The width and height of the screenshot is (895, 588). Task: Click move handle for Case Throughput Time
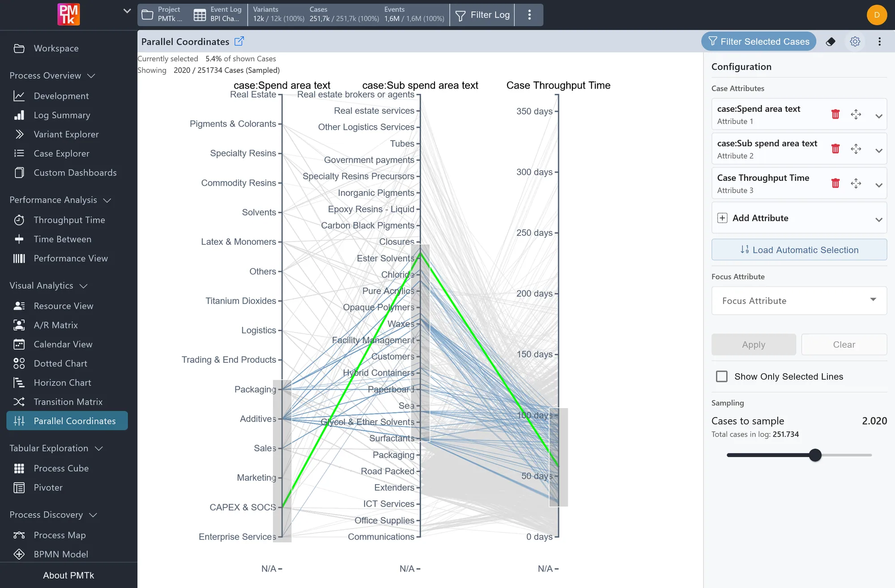click(856, 183)
